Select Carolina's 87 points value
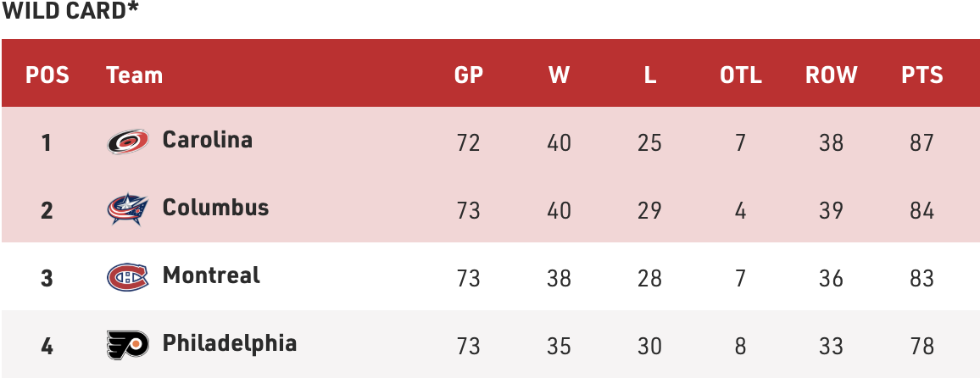The width and height of the screenshot is (980, 378). pyautogui.click(x=922, y=143)
